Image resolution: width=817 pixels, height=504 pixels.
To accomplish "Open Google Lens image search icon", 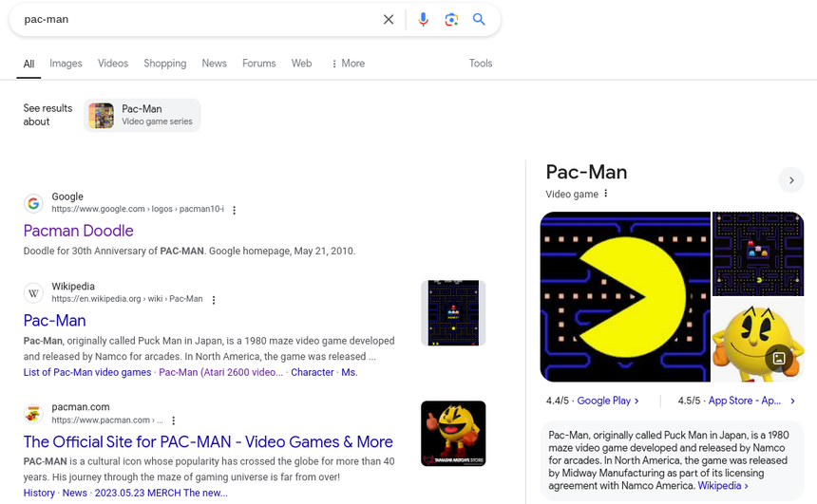I will (x=451, y=20).
